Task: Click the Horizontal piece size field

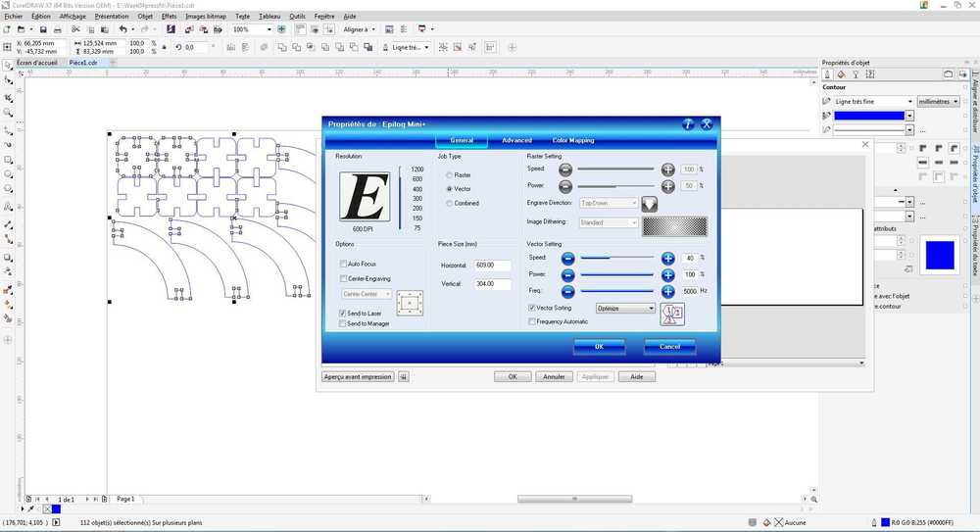Action: pyautogui.click(x=492, y=266)
